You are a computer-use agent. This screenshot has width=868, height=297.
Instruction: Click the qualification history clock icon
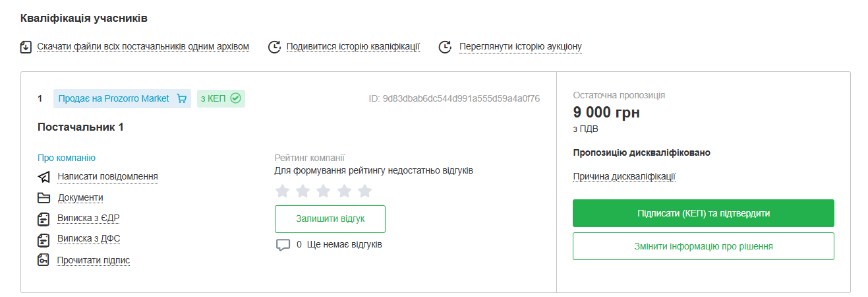click(274, 47)
